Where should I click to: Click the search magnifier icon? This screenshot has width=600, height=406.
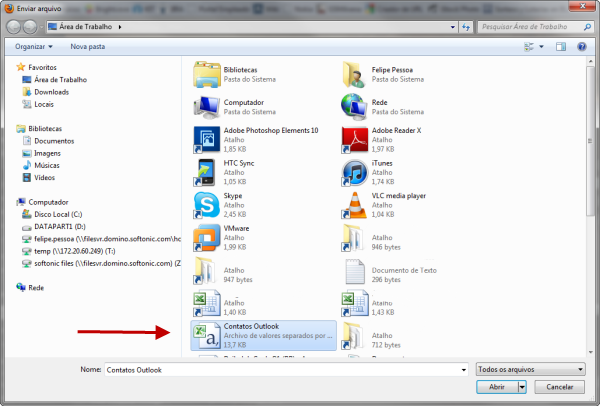[587, 27]
